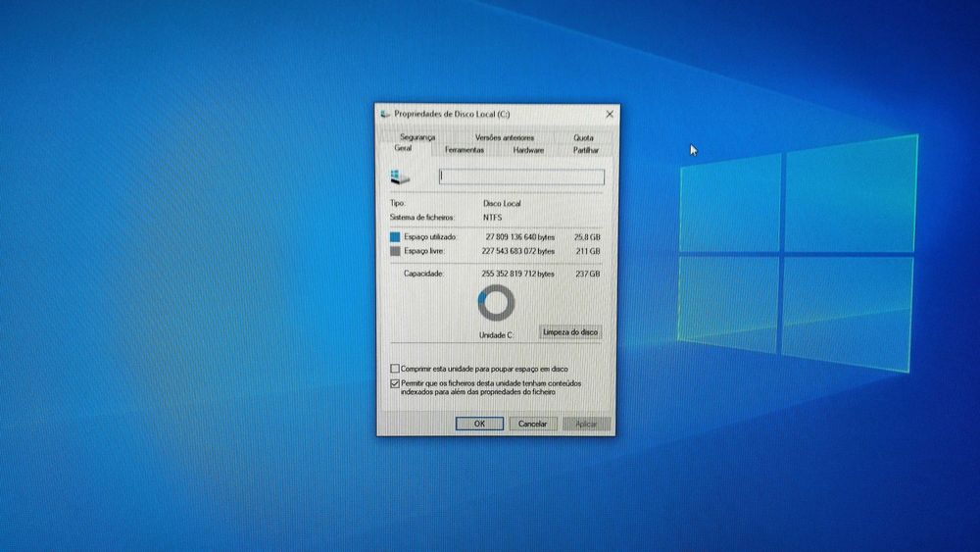Image resolution: width=980 pixels, height=552 pixels.
Task: Click the disk usage donut chart
Action: pyautogui.click(x=496, y=303)
